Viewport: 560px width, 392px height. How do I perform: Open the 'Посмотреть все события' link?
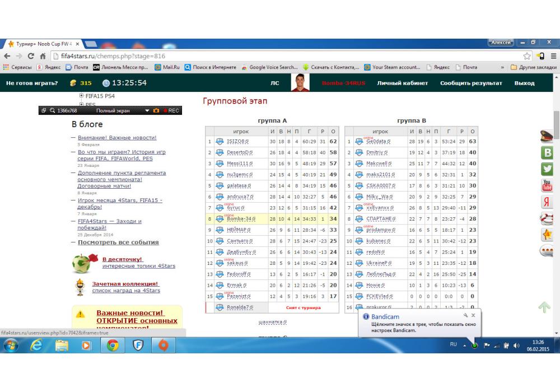pos(118,242)
